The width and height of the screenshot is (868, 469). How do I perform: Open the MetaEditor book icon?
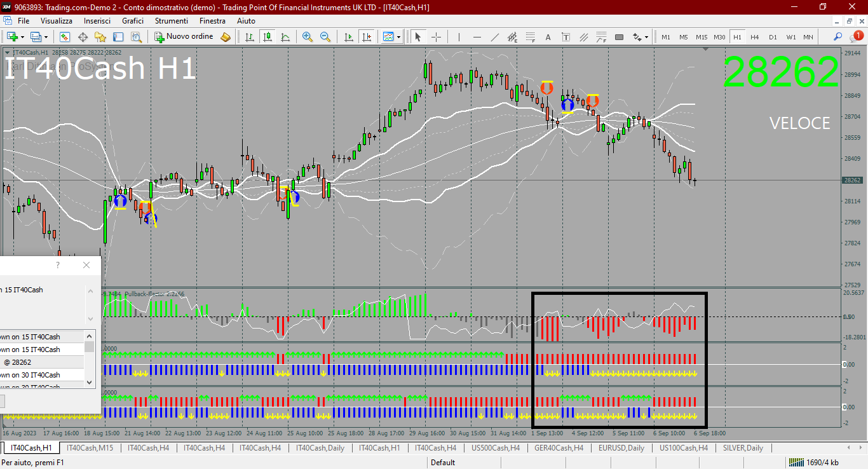225,37
